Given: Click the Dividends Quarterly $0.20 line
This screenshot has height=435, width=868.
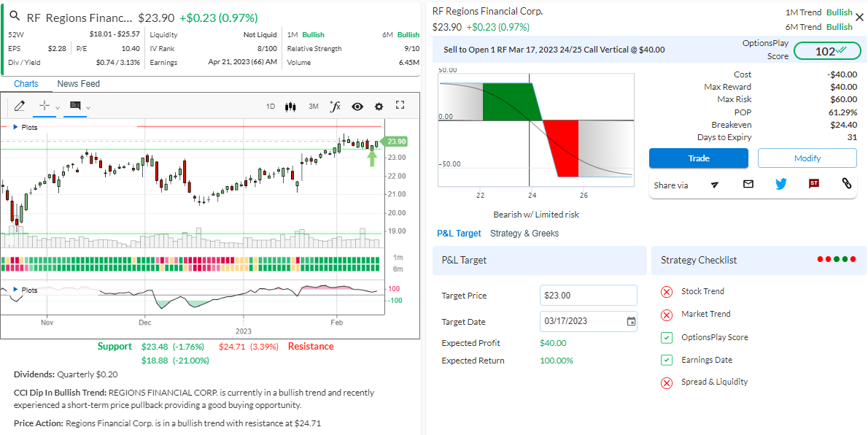Looking at the screenshot, I should pyautogui.click(x=66, y=374).
